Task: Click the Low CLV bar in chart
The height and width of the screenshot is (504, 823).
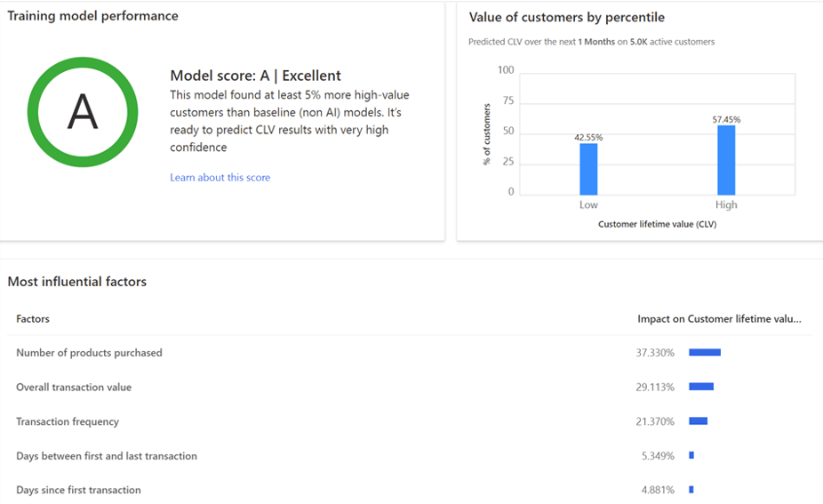Action: point(588,169)
